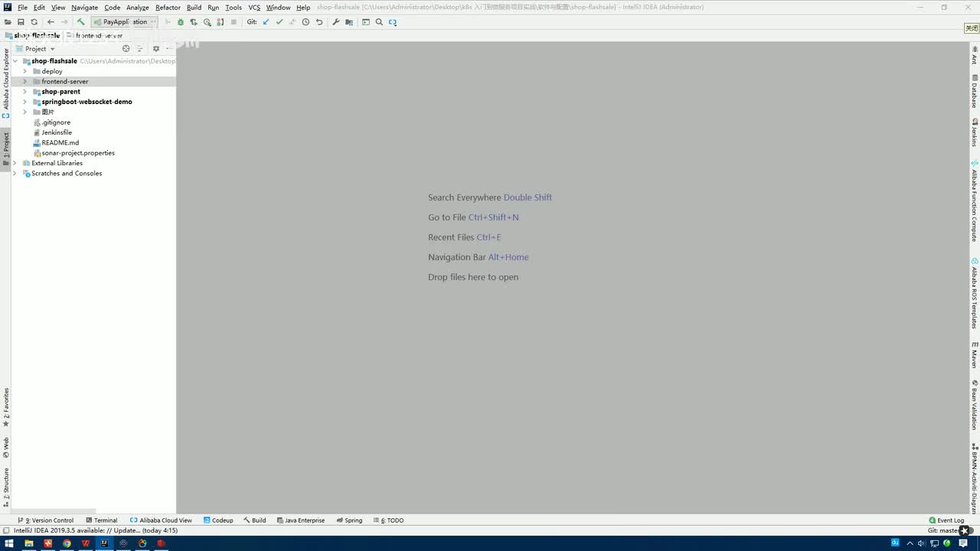Open the Windows Start menu
Image resolution: width=980 pixels, height=551 pixels.
10,543
